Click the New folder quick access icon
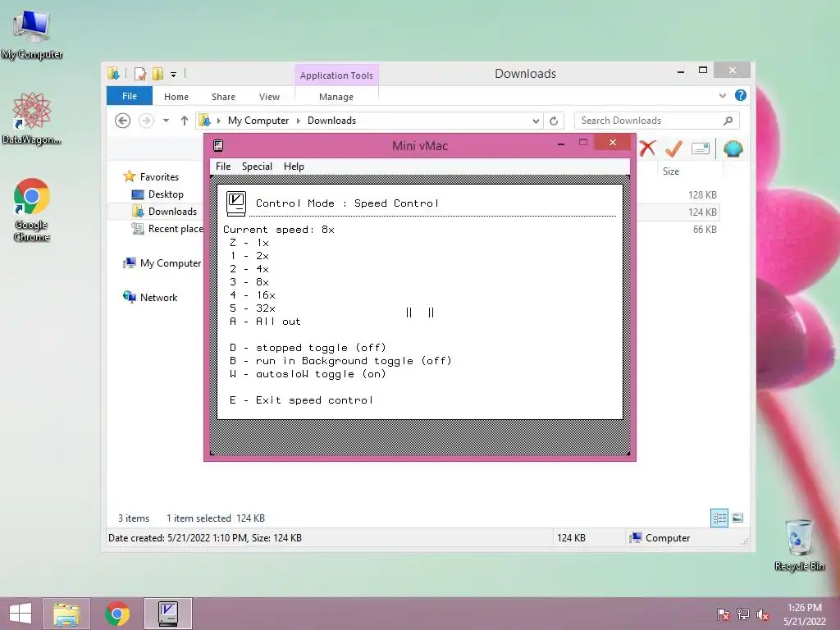 coord(157,73)
